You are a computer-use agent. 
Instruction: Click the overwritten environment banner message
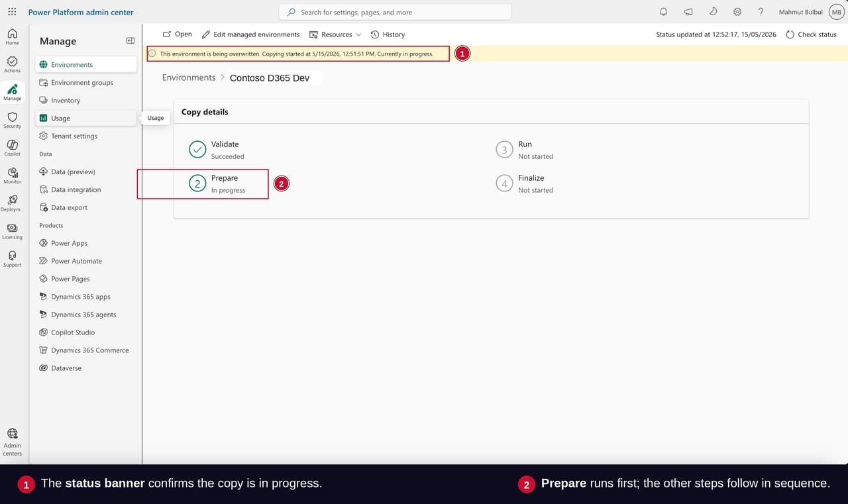click(297, 54)
